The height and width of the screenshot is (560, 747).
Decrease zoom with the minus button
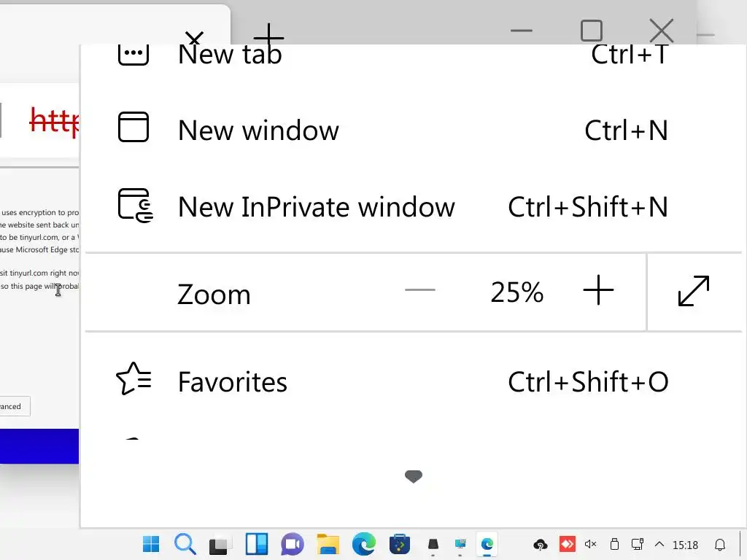(x=419, y=291)
